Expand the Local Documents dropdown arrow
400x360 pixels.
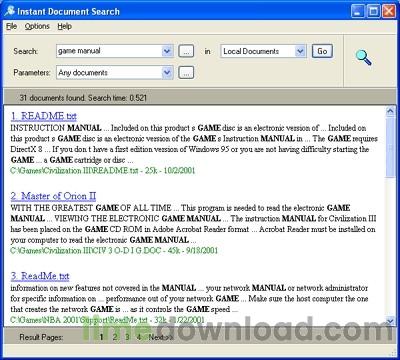tap(300, 51)
